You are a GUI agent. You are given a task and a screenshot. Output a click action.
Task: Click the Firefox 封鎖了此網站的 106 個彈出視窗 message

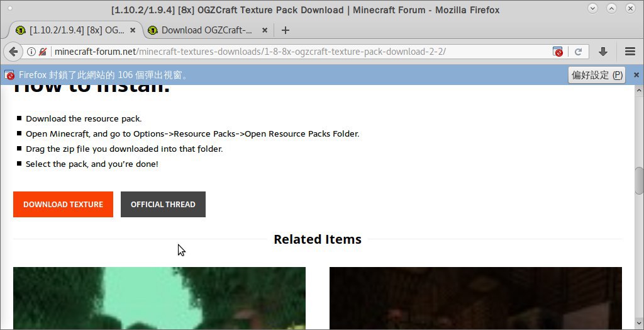(x=104, y=76)
